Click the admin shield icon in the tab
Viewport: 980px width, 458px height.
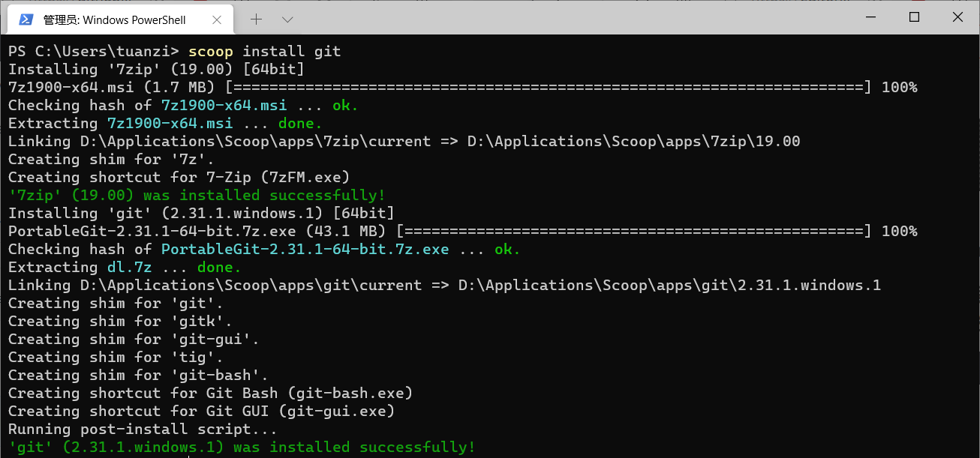pyautogui.click(x=26, y=19)
